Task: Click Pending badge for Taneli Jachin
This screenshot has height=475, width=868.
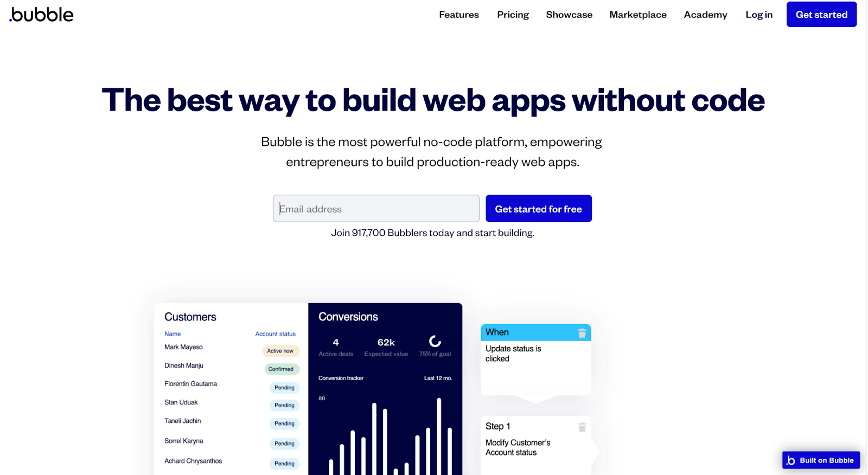Action: point(284,424)
